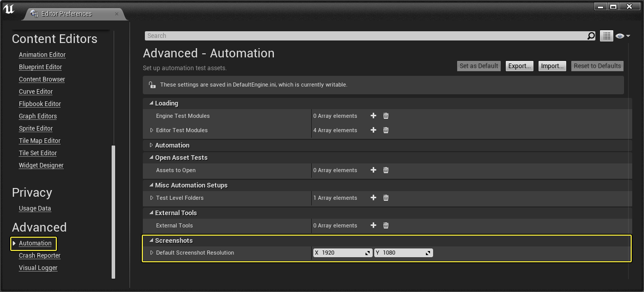644x292 pixels.
Task: Click trash icon for Assets to Open
Action: 386,170
